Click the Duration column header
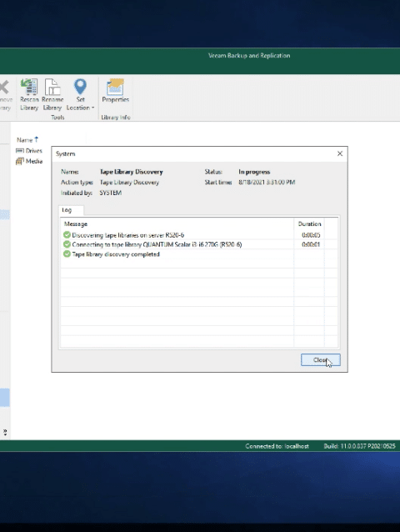 pos(309,224)
